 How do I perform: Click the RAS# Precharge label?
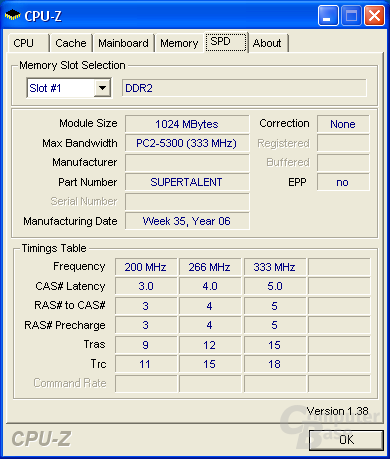tap(65, 325)
